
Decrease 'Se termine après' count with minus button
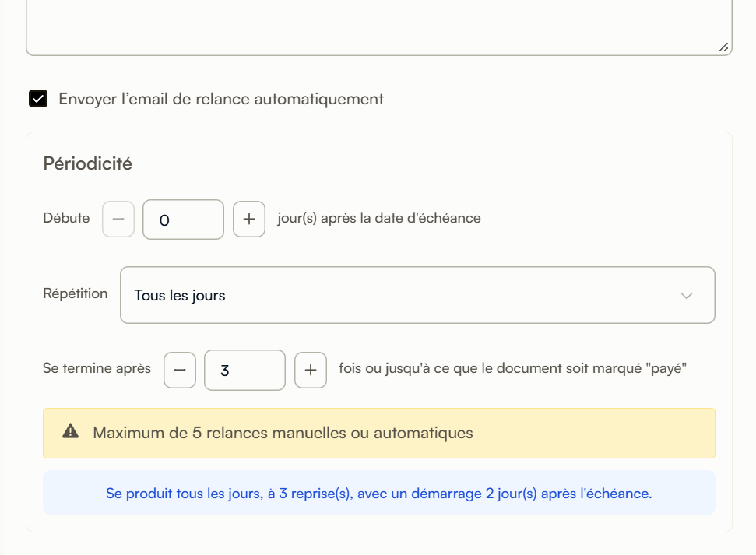(180, 370)
